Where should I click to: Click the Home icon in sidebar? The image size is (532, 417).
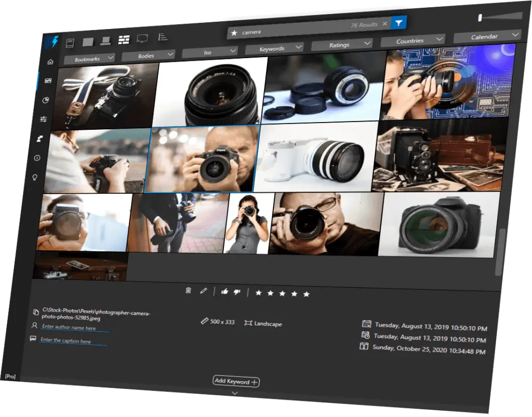[50, 62]
